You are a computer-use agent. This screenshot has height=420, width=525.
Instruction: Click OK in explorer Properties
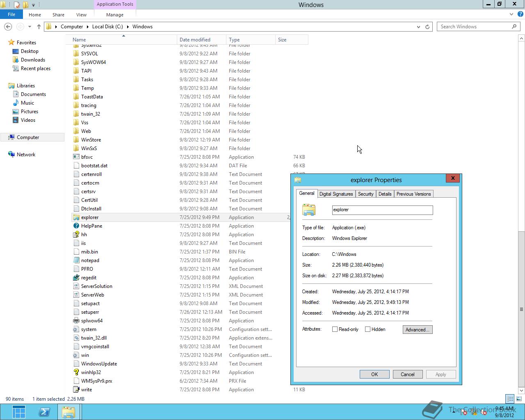pos(374,374)
